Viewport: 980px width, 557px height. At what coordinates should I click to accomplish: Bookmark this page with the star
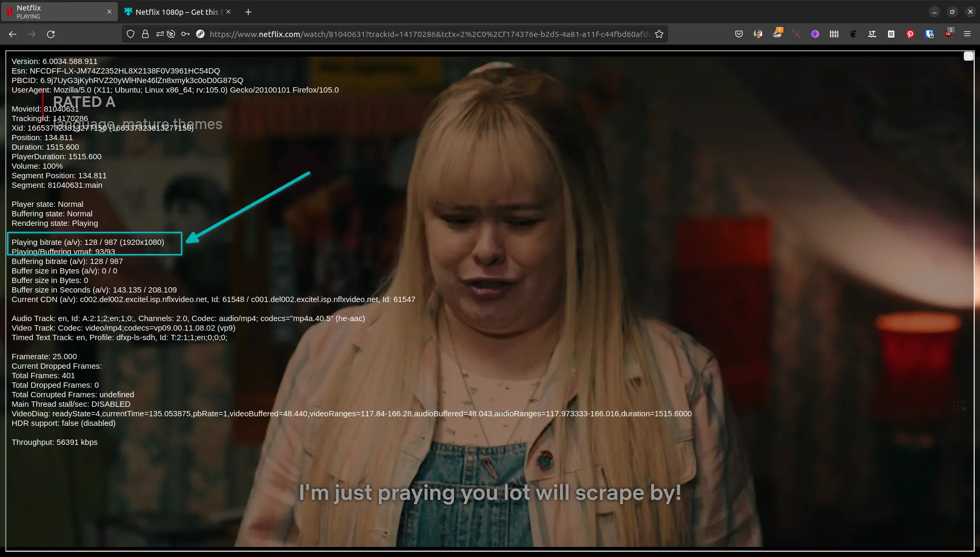point(659,34)
